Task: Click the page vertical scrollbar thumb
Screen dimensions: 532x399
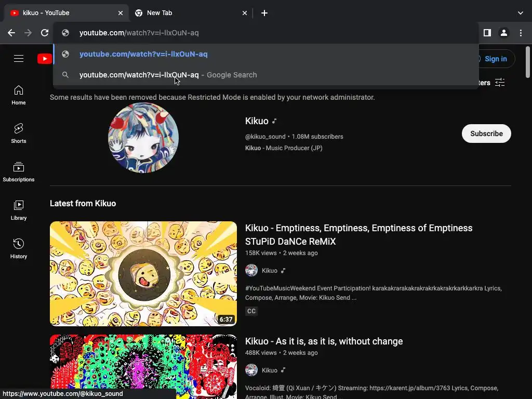Action: point(528,62)
